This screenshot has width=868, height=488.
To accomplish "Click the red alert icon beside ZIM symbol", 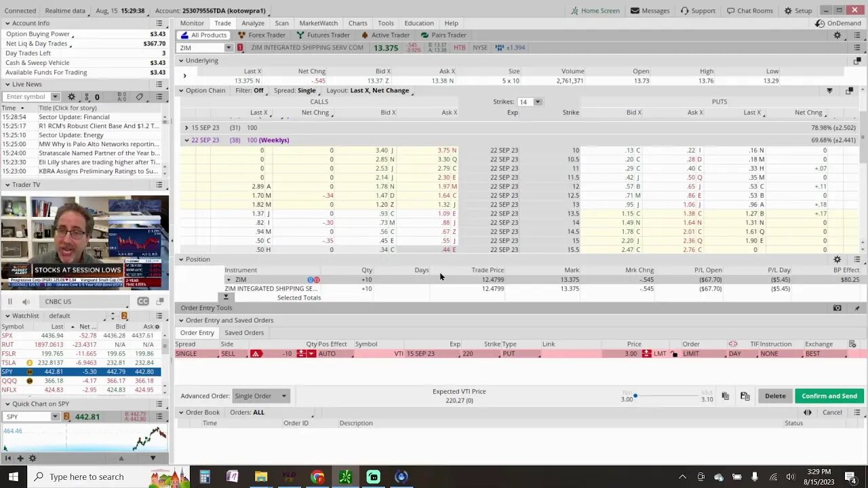I will [239, 48].
